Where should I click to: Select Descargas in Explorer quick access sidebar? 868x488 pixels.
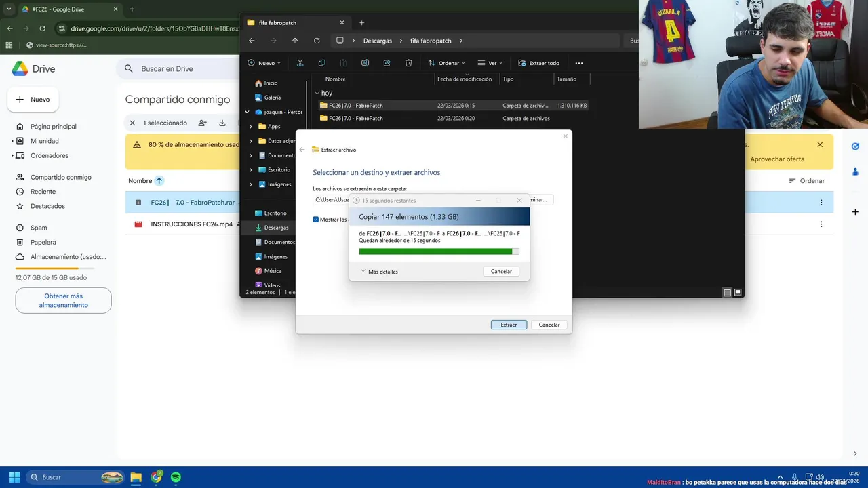pyautogui.click(x=275, y=228)
